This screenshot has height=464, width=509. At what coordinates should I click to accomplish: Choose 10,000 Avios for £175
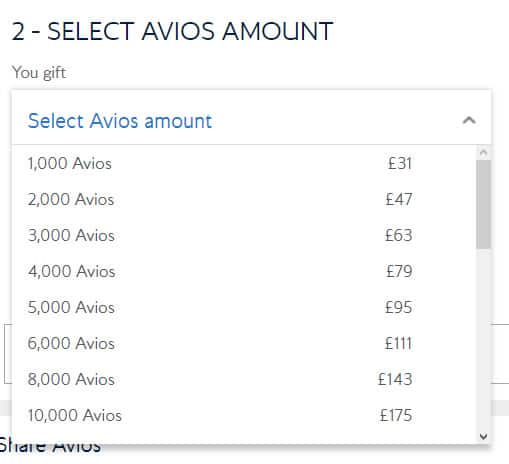244,415
